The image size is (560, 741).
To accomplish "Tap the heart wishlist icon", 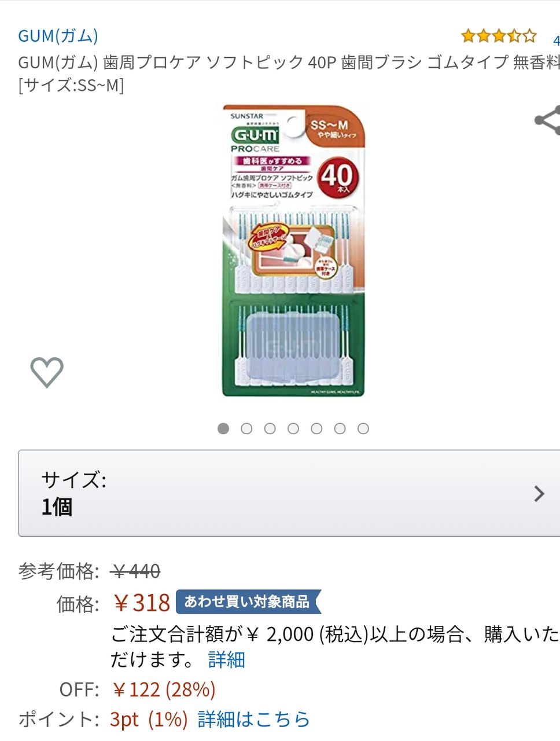I will pos(47,372).
